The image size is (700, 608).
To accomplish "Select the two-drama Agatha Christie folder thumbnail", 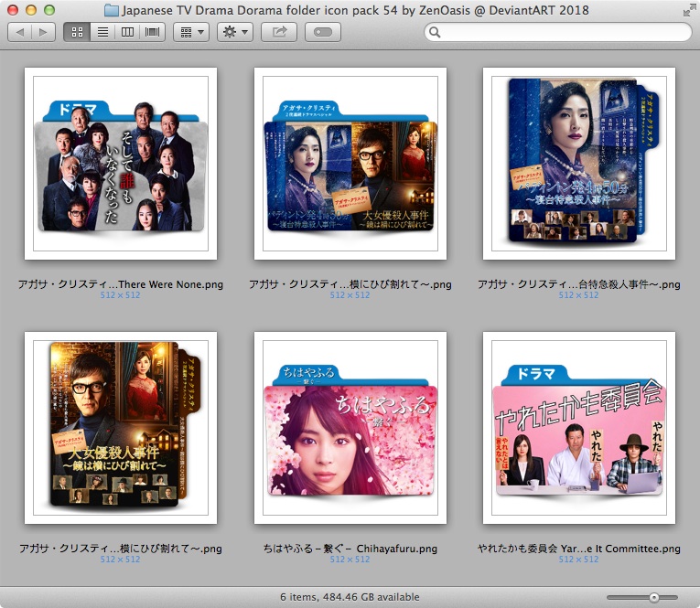I will click(350, 164).
